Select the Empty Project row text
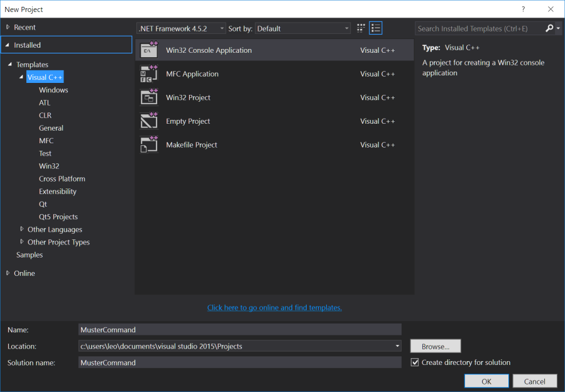Screen dimensions: 565x392 [x=188, y=121]
